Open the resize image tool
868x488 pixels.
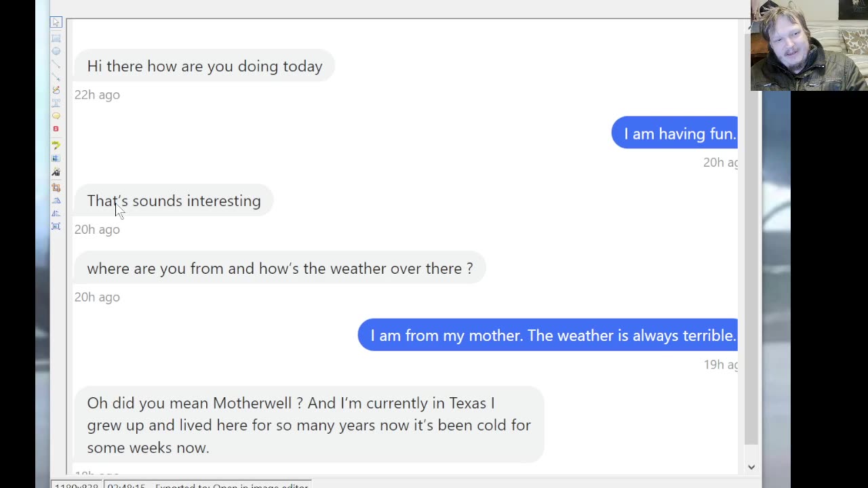[56, 226]
